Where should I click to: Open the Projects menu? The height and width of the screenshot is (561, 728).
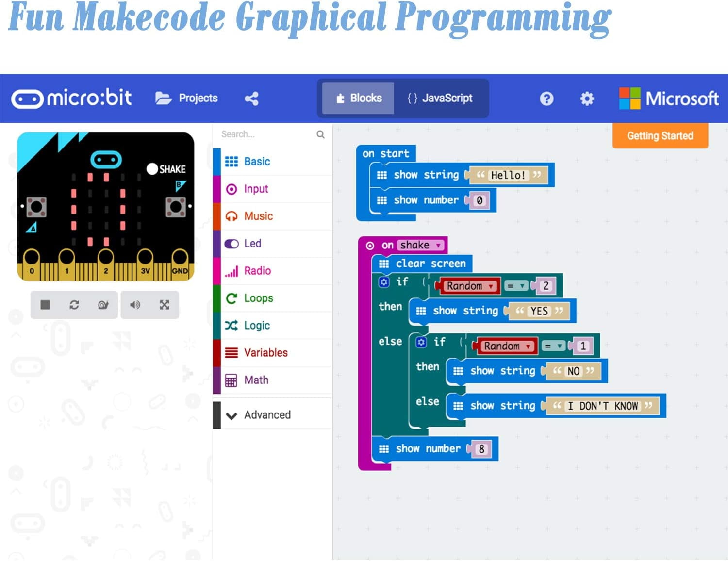coord(187,99)
